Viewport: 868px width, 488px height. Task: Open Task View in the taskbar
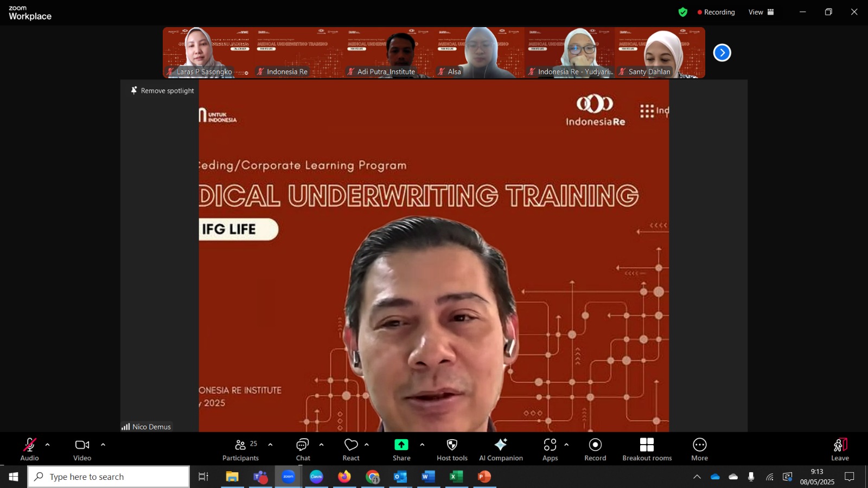coord(203,477)
